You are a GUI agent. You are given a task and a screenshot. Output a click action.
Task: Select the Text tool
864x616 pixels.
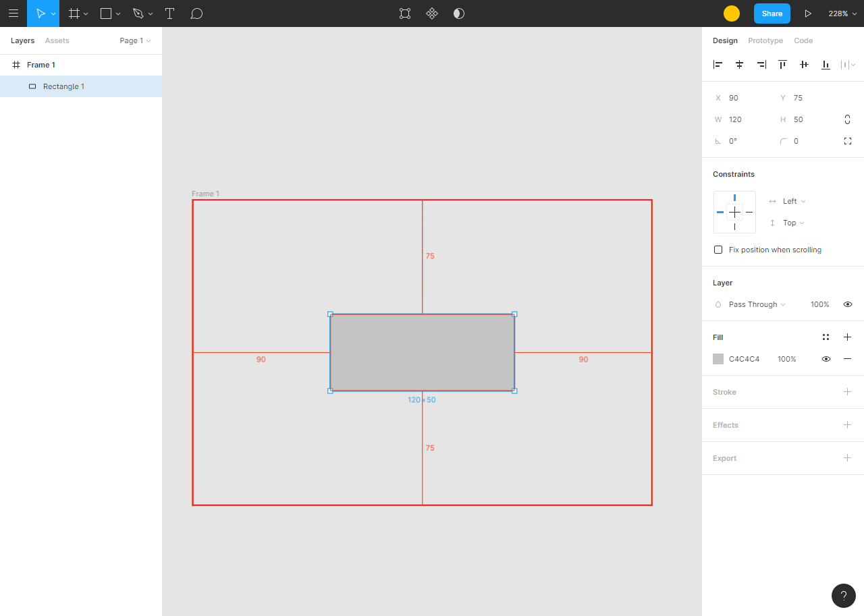point(170,13)
